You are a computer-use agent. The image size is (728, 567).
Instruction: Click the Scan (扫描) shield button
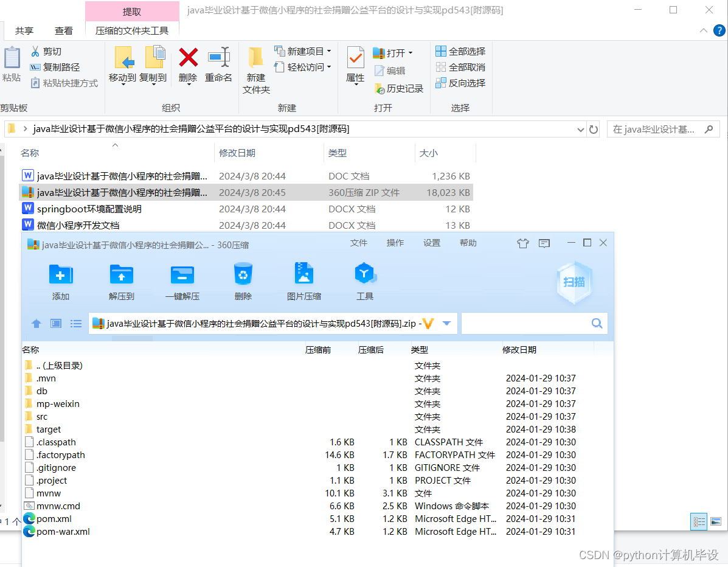coord(574,282)
